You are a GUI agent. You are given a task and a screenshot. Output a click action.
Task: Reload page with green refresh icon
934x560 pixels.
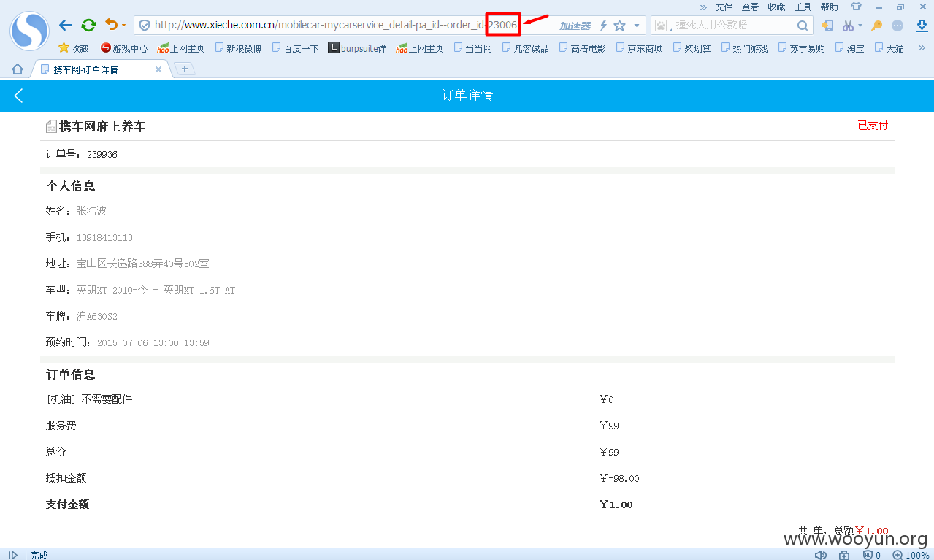[88, 26]
